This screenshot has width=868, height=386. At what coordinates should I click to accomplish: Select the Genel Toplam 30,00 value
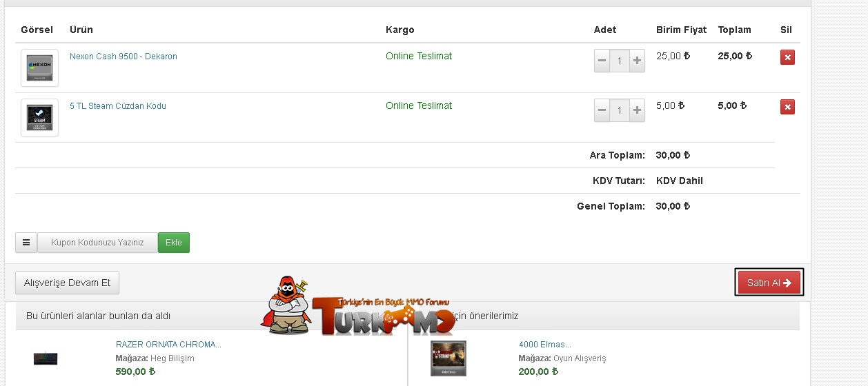(673, 206)
